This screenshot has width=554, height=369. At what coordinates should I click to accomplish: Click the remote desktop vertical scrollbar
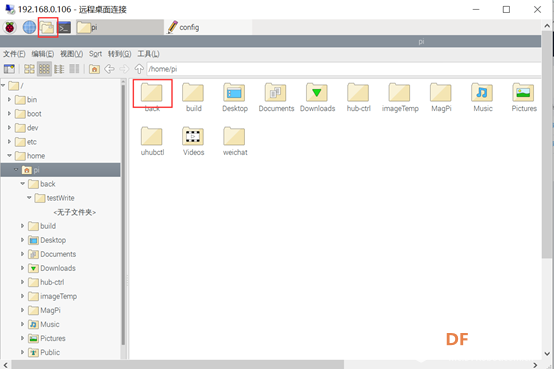(x=547, y=145)
